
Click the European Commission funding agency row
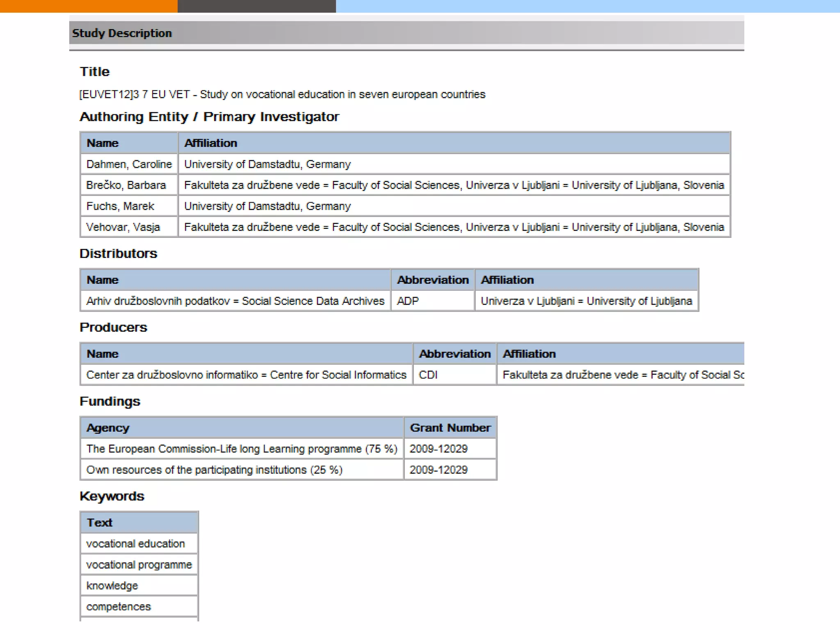tap(242, 449)
